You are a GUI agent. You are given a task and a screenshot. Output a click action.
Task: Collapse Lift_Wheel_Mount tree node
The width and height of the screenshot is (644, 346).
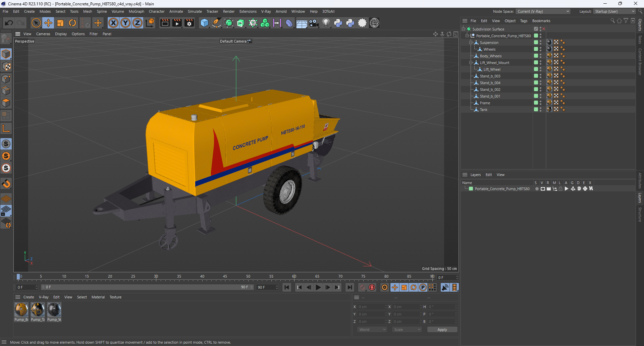click(471, 62)
